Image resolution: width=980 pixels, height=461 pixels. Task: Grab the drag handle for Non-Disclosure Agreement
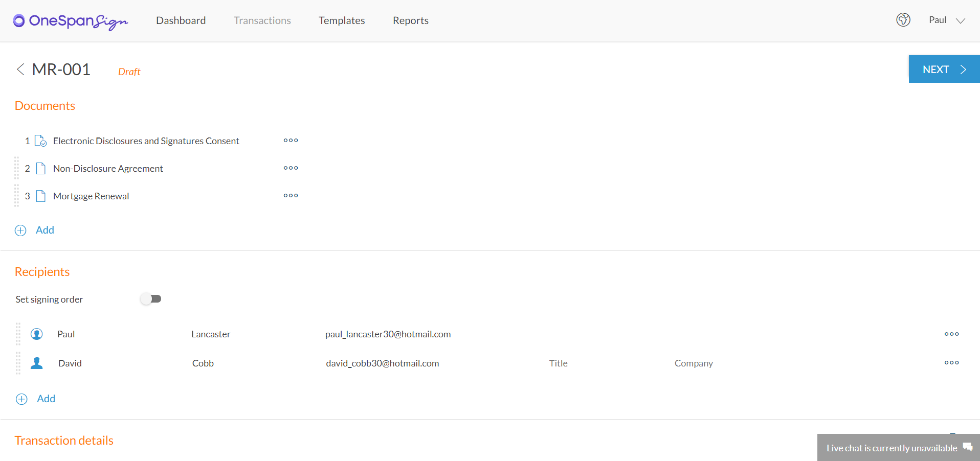16,168
